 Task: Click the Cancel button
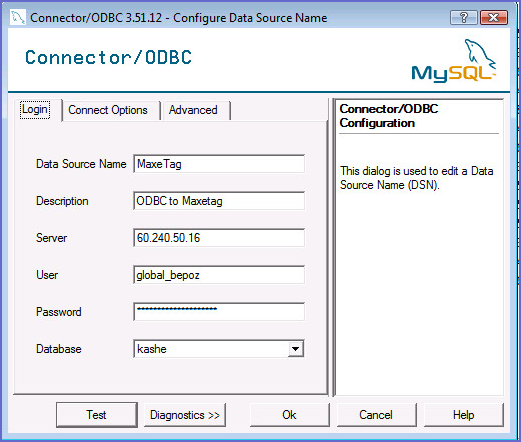click(x=376, y=415)
